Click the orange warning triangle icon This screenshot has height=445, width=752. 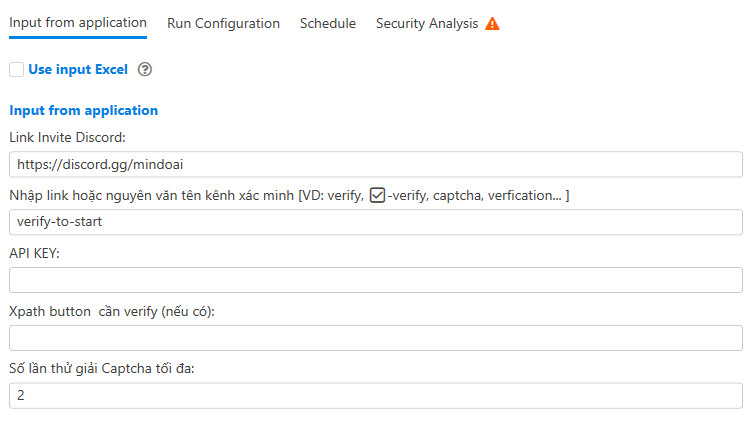(492, 24)
